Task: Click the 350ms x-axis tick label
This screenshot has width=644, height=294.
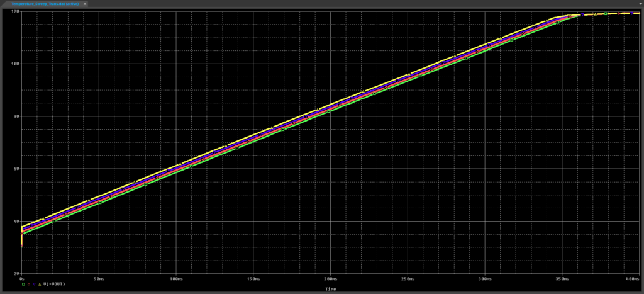Action: click(561, 278)
